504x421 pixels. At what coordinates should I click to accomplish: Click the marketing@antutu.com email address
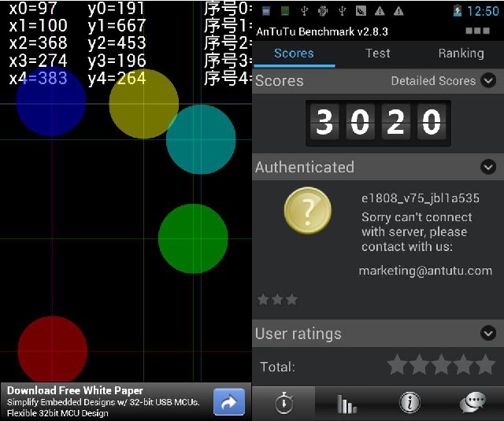(x=425, y=271)
